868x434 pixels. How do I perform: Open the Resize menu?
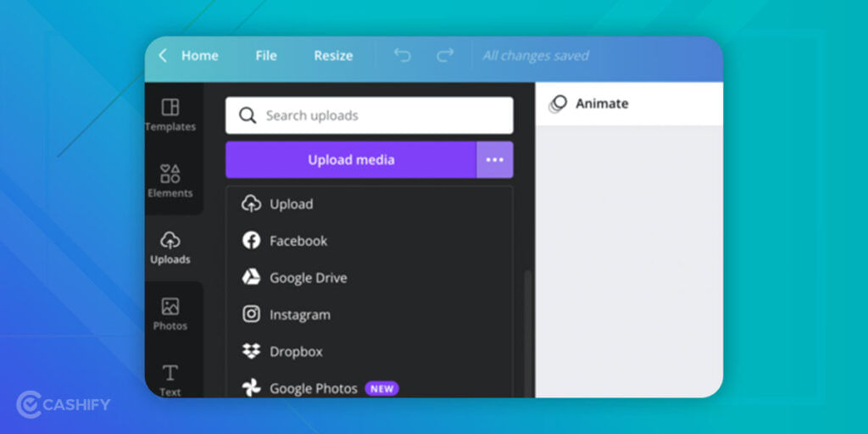point(333,56)
